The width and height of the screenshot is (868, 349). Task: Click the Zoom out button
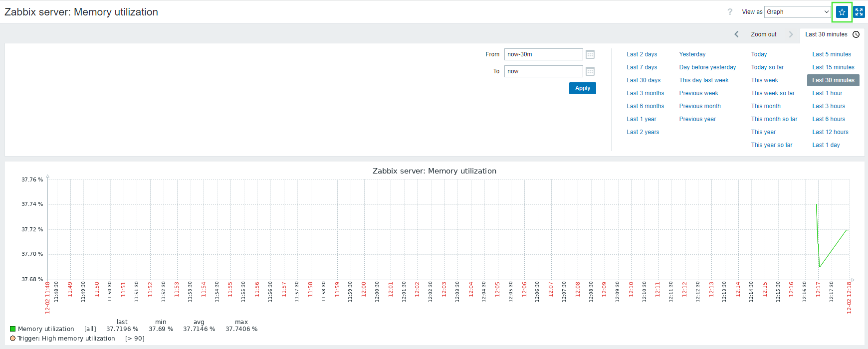click(764, 34)
